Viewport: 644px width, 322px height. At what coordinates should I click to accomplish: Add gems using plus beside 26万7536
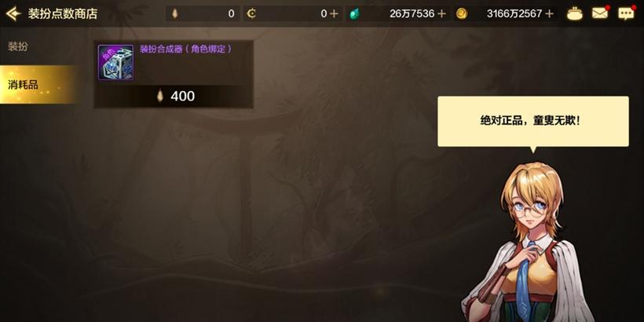[441, 14]
